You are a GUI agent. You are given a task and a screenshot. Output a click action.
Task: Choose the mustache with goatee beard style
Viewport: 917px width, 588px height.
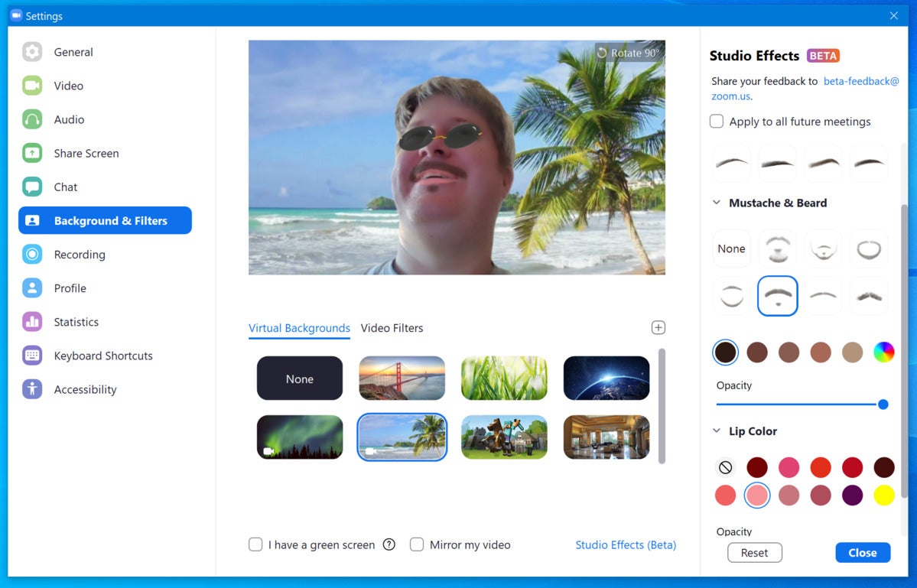pyautogui.click(x=777, y=249)
